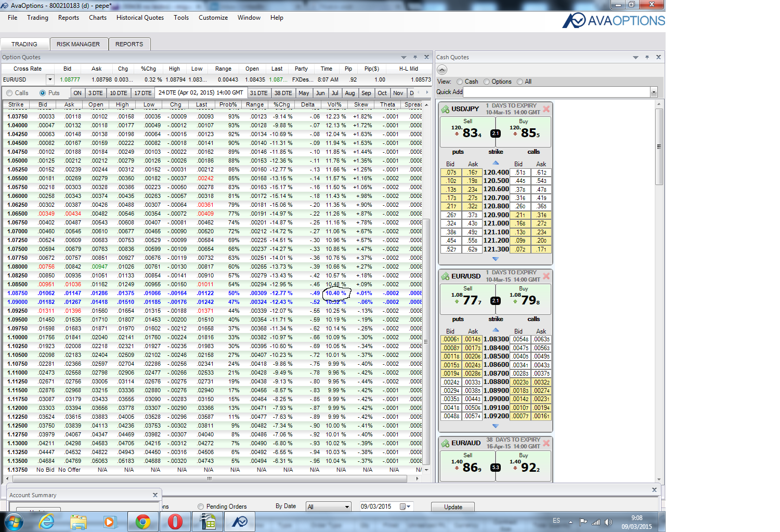The width and height of the screenshot is (780, 532).
Task: Click the Update button
Action: coord(453,507)
